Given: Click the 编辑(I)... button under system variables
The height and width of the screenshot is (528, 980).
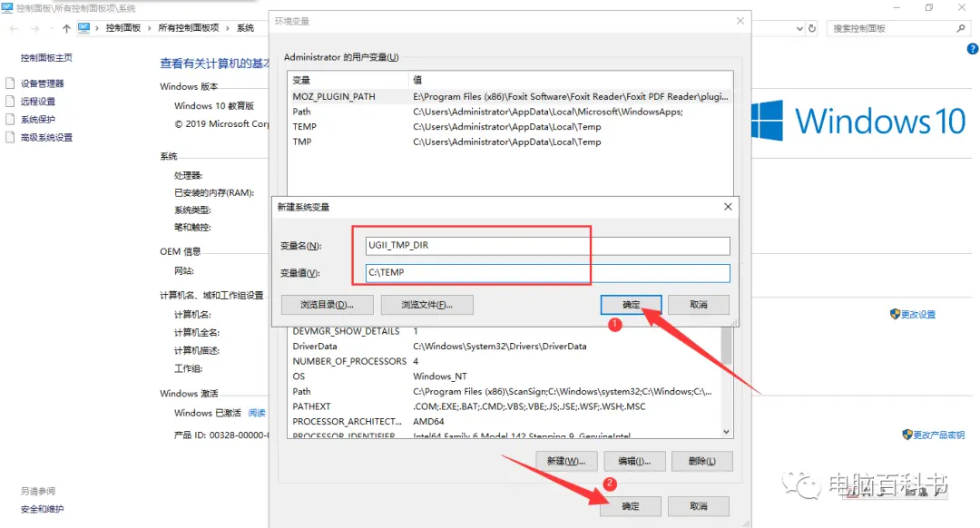Looking at the screenshot, I should [634, 461].
